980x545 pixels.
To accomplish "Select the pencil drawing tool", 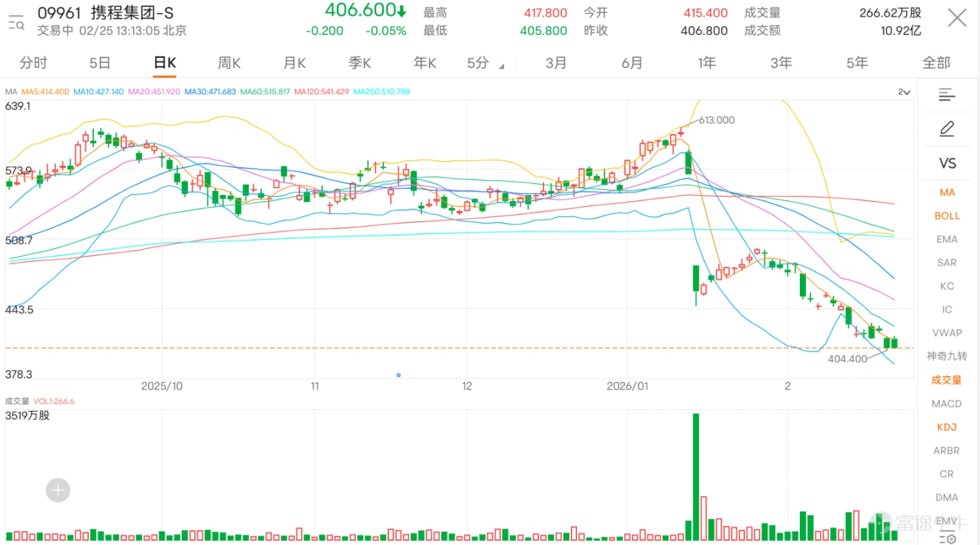I will (x=947, y=129).
